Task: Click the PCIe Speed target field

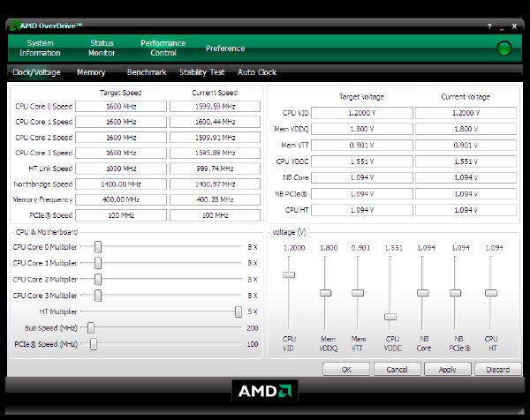Action: (121, 215)
